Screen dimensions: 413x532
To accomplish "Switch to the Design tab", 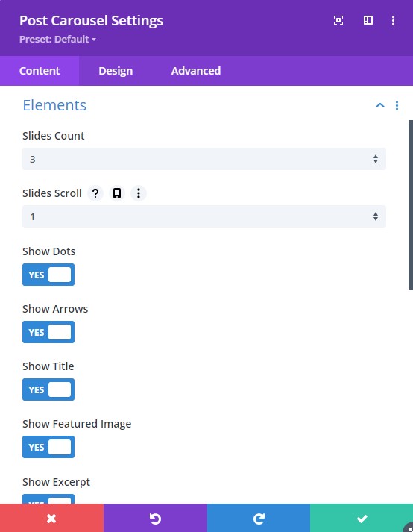I will pos(116,71).
